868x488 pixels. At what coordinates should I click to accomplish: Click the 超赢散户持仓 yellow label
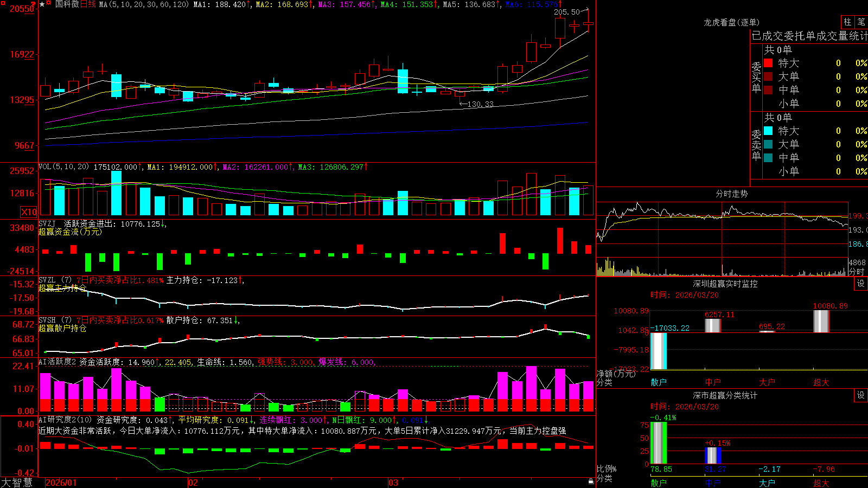click(62, 329)
